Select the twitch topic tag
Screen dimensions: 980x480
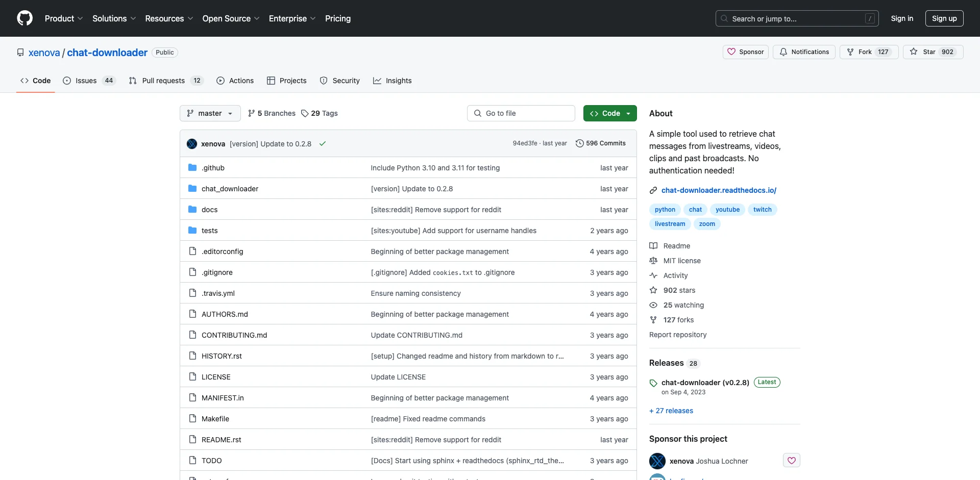(762, 210)
